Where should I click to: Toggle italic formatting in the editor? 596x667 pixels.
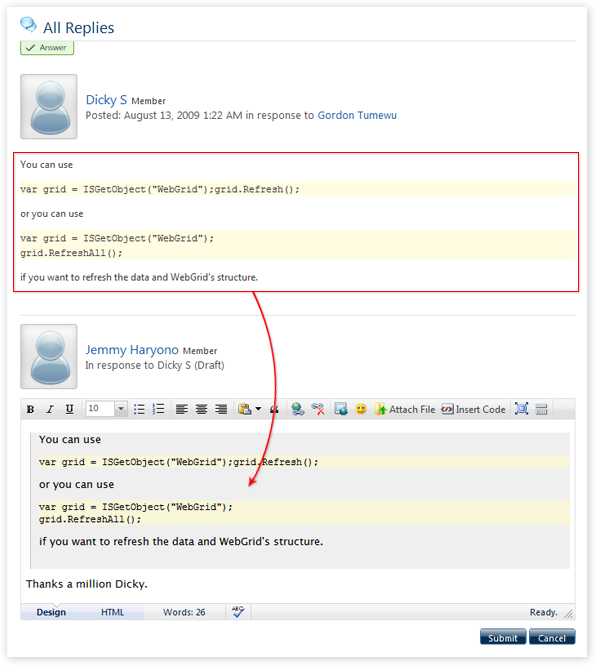pos(50,409)
